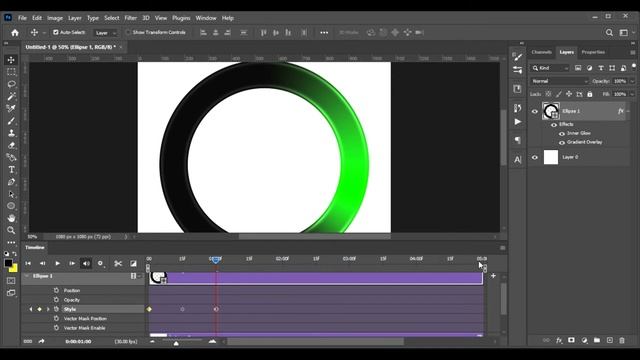The image size is (640, 360).
Task: Add media to track plus button
Action: 493,276
